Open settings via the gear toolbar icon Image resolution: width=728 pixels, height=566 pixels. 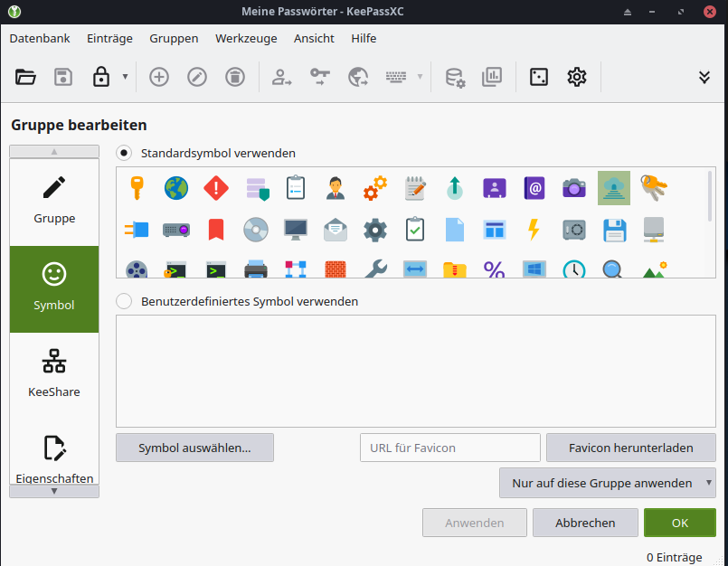(577, 77)
